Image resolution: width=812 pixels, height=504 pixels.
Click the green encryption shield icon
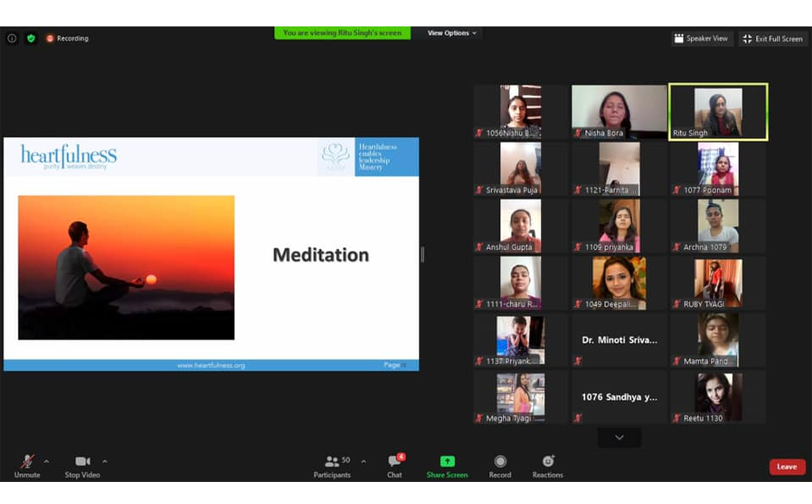(x=31, y=38)
